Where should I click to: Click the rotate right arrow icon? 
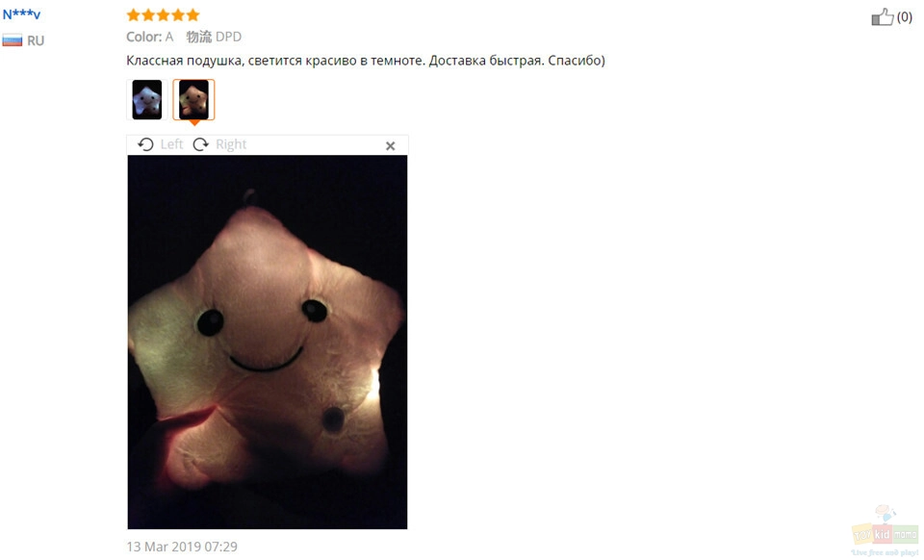201,144
